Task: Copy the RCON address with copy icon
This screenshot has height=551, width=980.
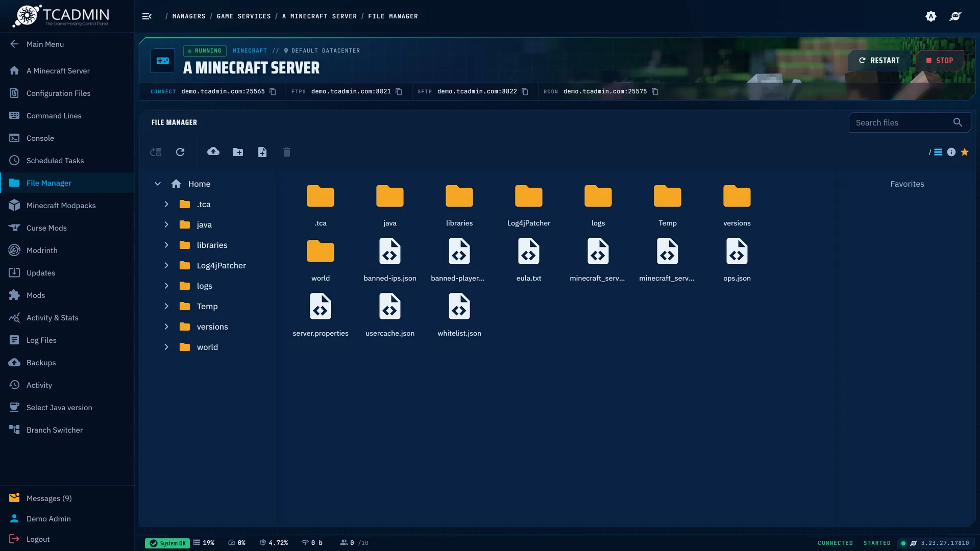Action: click(655, 92)
